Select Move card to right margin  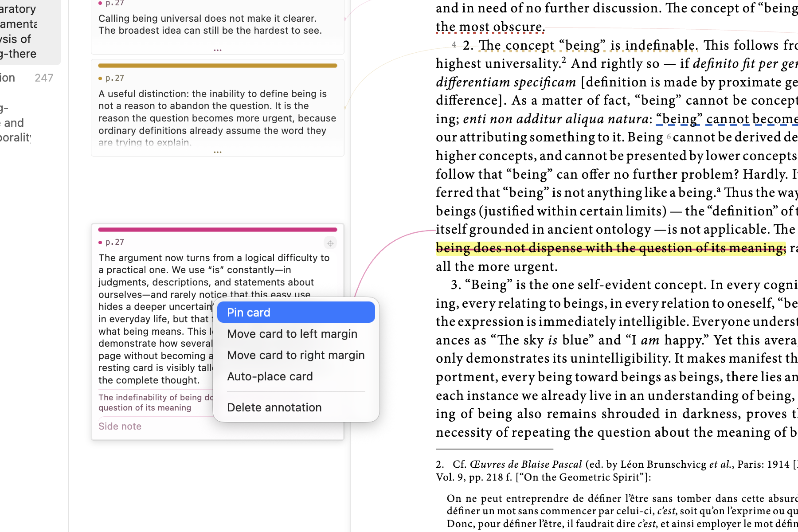296,355
